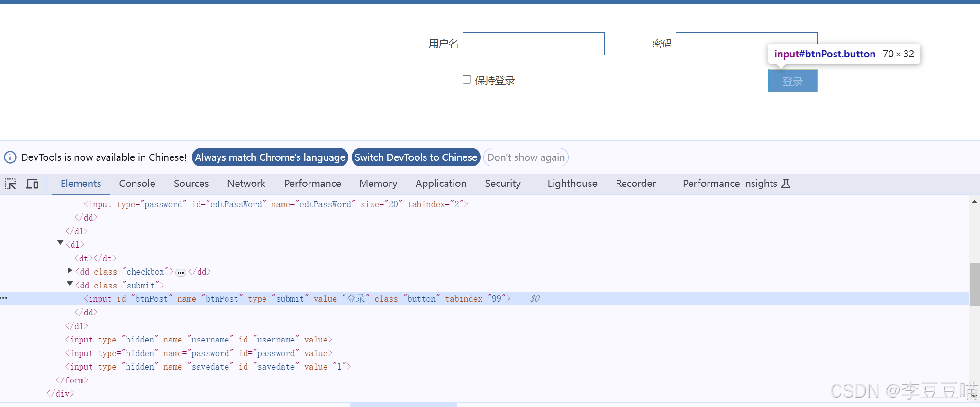The image size is (980, 407).
Task: Dismiss with Don't show again button
Action: (526, 157)
